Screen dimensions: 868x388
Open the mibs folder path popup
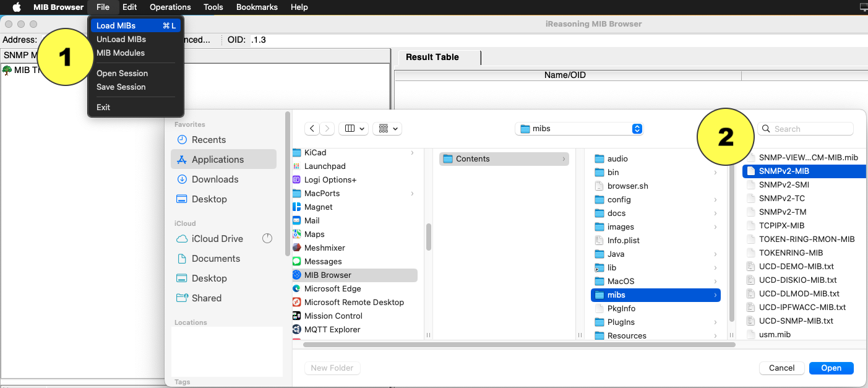579,129
